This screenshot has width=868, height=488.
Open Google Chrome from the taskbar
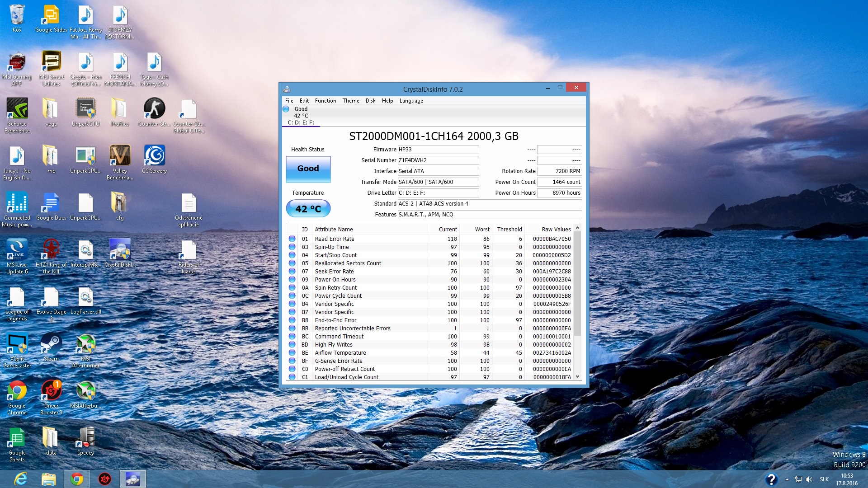click(x=76, y=479)
